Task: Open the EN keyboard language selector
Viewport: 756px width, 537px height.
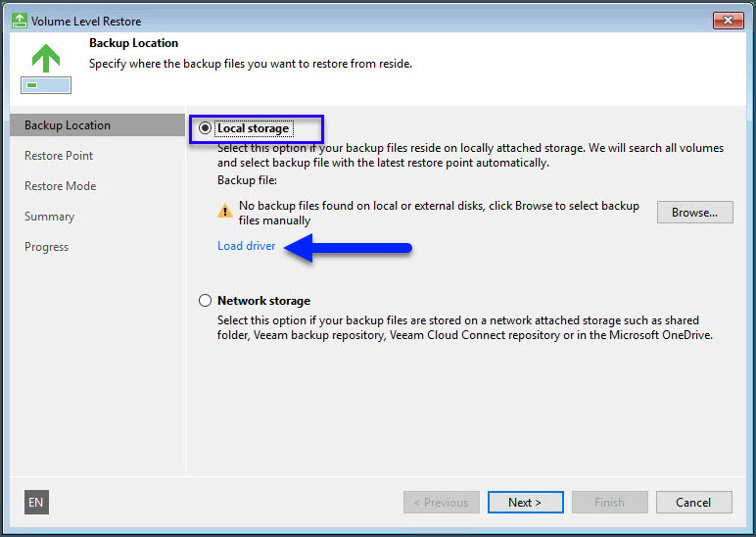Action: [36, 503]
